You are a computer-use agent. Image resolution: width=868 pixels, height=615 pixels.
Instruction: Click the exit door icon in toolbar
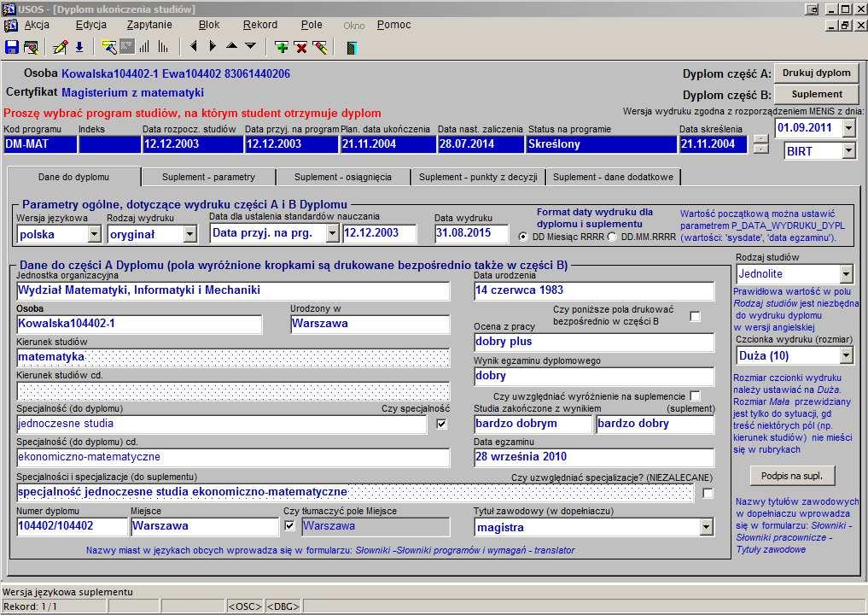coord(351,48)
